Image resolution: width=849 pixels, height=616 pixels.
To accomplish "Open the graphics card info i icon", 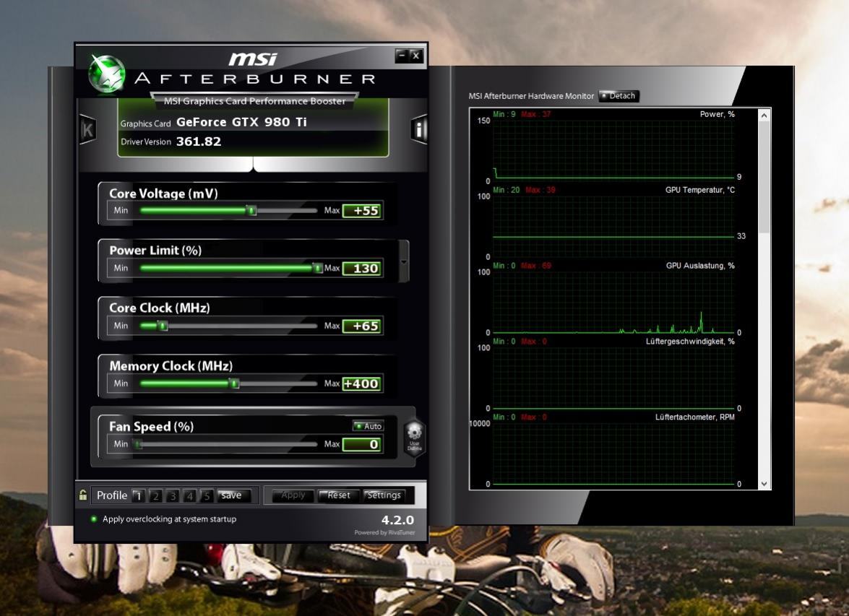I will tap(418, 129).
